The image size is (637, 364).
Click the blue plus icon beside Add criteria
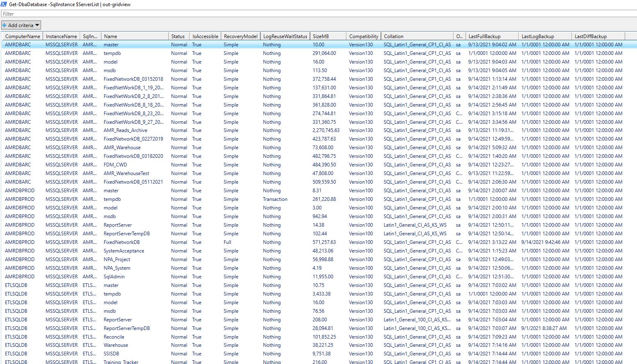[x=5, y=25]
